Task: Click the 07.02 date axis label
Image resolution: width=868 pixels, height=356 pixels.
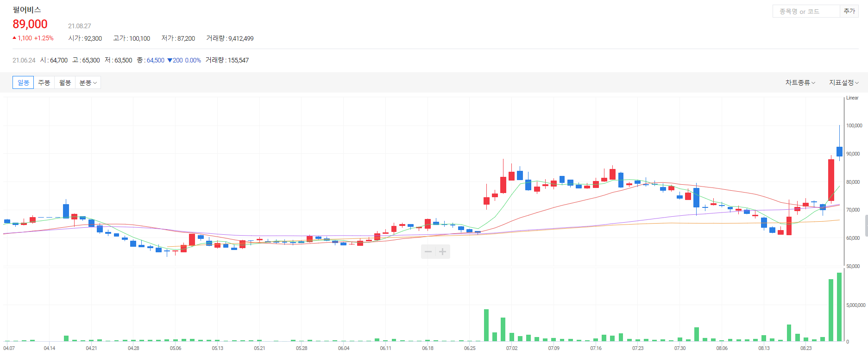Action: point(512,348)
